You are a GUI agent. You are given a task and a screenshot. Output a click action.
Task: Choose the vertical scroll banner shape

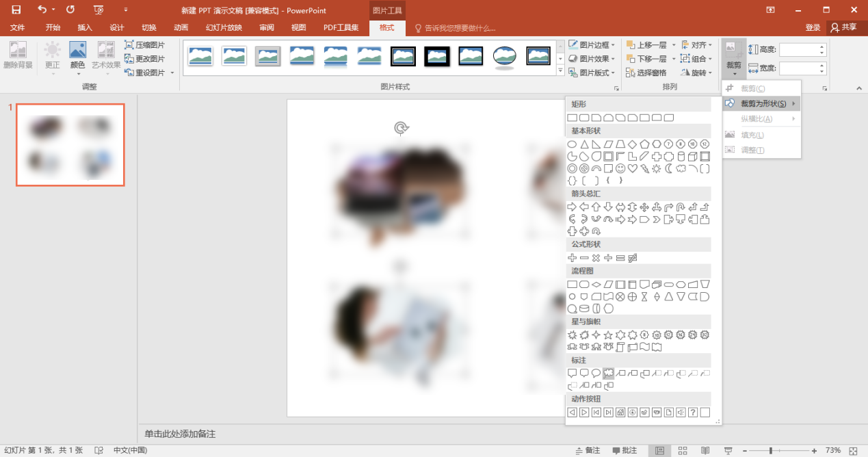point(620,347)
